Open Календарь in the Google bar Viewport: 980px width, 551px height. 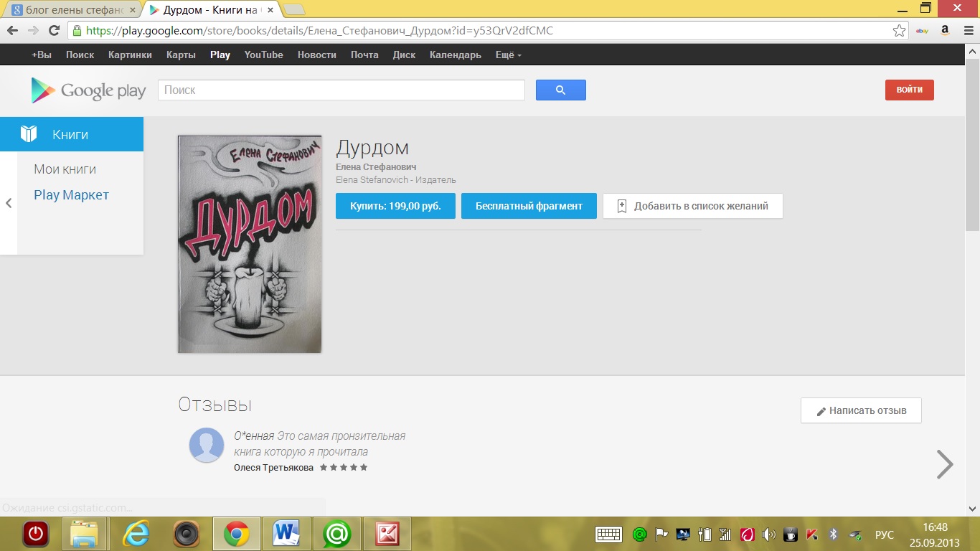455,55
